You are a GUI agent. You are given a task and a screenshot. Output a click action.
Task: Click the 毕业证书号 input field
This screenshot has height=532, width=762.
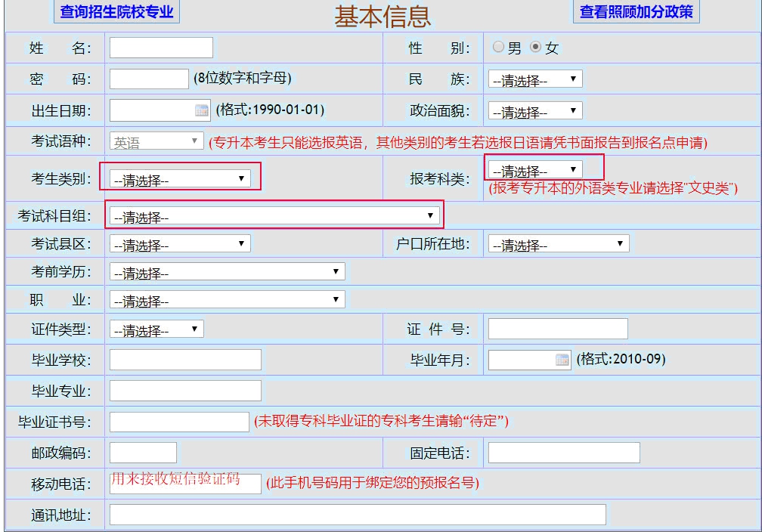tap(179, 422)
